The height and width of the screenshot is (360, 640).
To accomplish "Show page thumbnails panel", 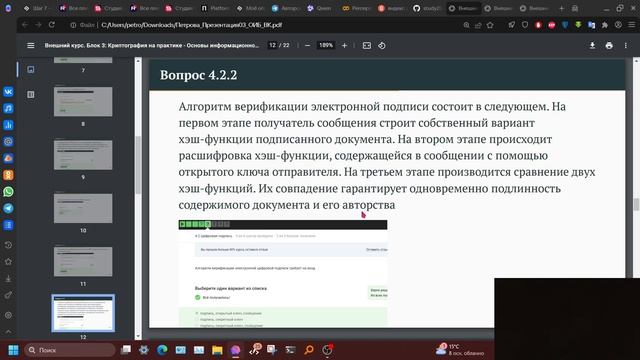I will pyautogui.click(x=31, y=69).
